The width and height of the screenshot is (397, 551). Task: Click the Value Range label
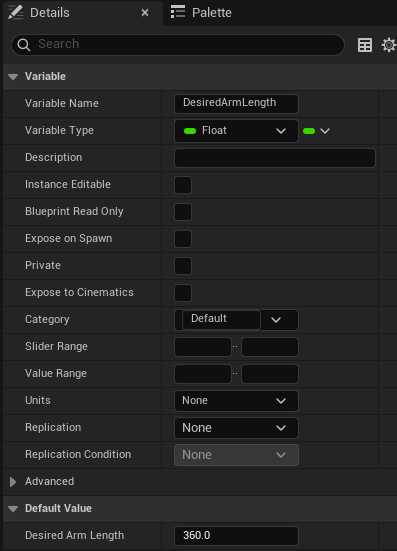pos(56,373)
